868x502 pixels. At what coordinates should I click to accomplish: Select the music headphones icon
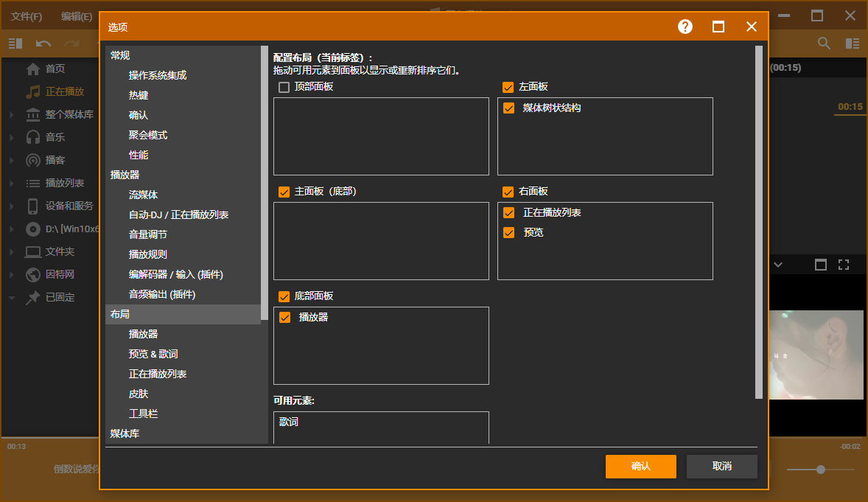pyautogui.click(x=33, y=137)
